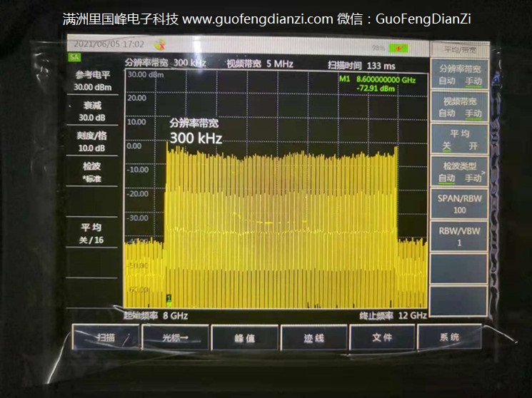Open the 迹线 (Trace) bottom menu
Viewport: 532px width, 398px height.
pos(313,337)
